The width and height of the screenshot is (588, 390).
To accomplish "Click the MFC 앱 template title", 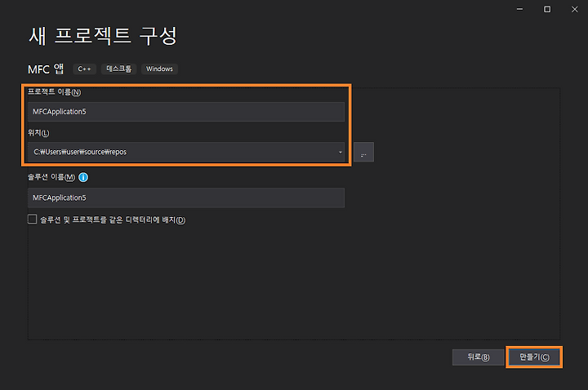I will tap(46, 69).
